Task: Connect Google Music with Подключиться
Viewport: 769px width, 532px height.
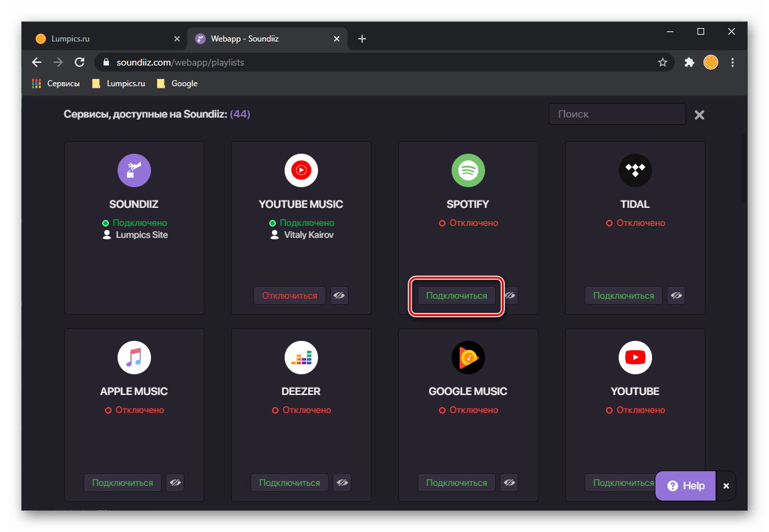Action: [x=456, y=483]
